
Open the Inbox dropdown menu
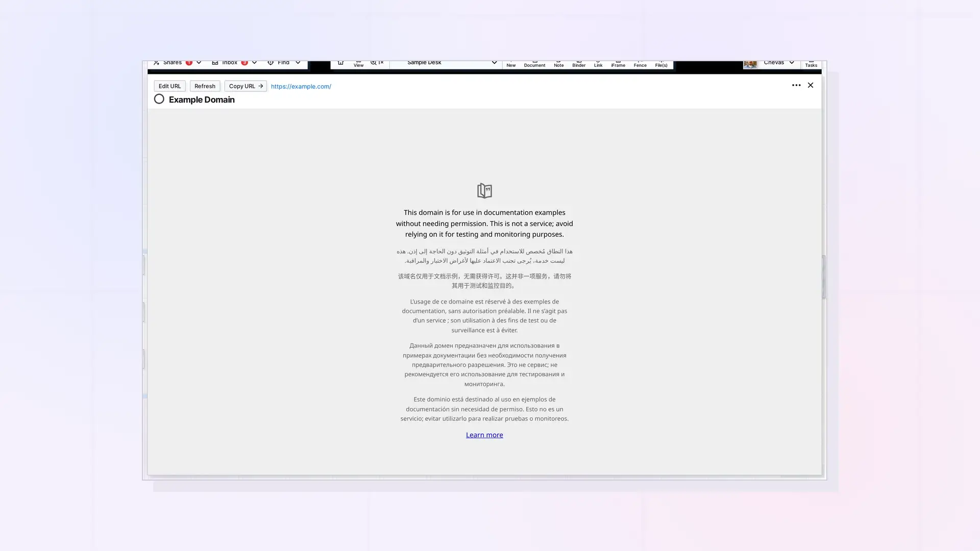coord(234,63)
